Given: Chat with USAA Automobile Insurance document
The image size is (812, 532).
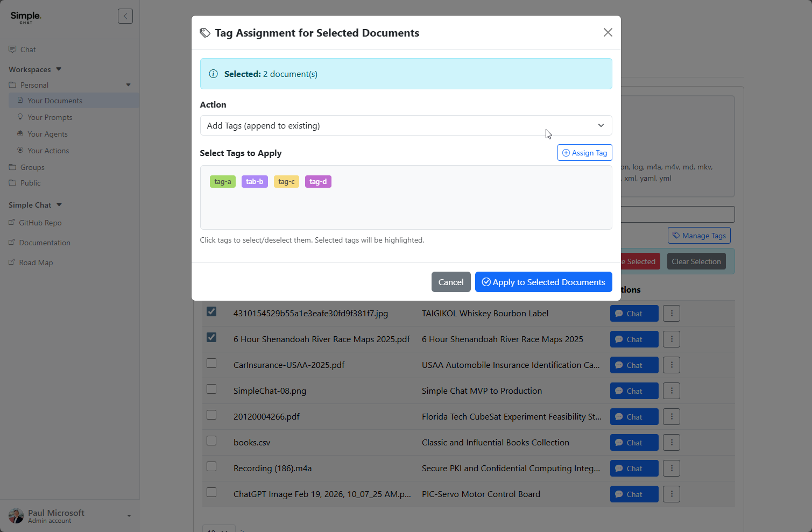Looking at the screenshot, I should coord(634,365).
